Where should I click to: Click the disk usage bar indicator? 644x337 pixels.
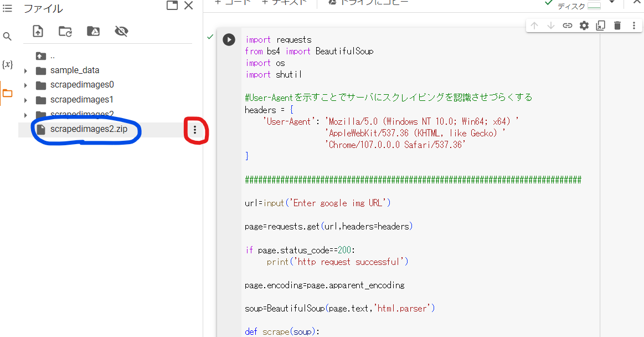(x=594, y=6)
